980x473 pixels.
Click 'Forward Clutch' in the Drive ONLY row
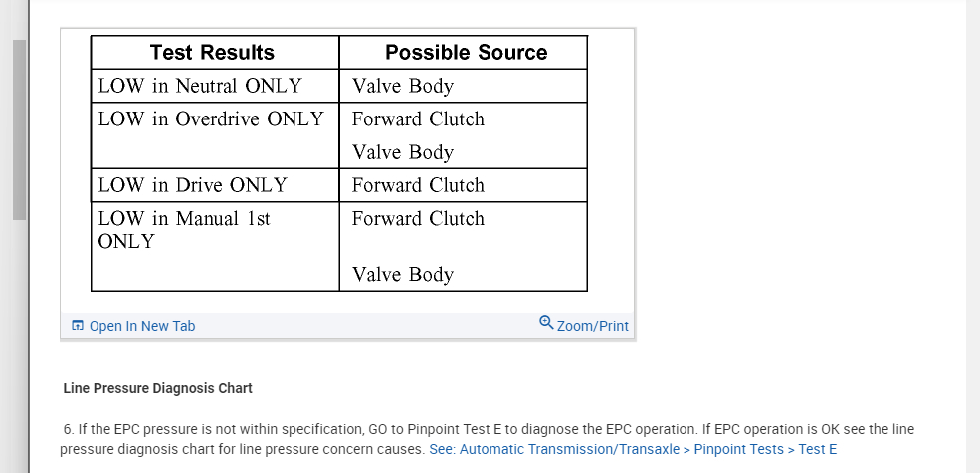[418, 185]
